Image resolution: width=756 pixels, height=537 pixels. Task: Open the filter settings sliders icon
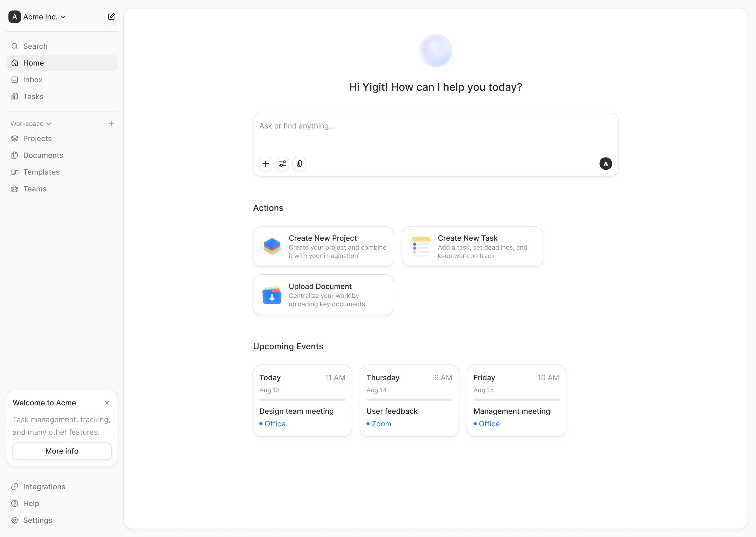[x=282, y=164]
